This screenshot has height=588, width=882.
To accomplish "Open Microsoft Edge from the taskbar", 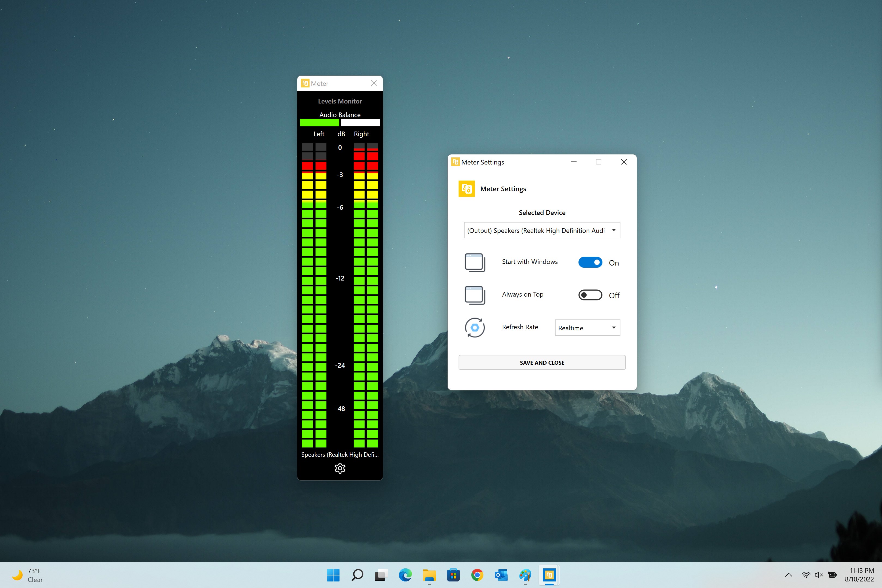I will point(405,575).
